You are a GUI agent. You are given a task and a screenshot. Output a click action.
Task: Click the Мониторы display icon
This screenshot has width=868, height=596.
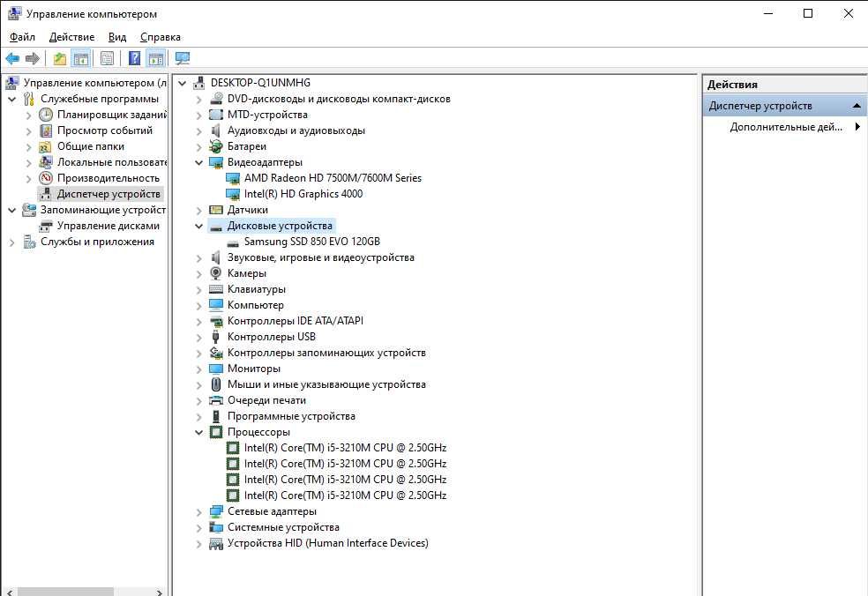click(216, 369)
